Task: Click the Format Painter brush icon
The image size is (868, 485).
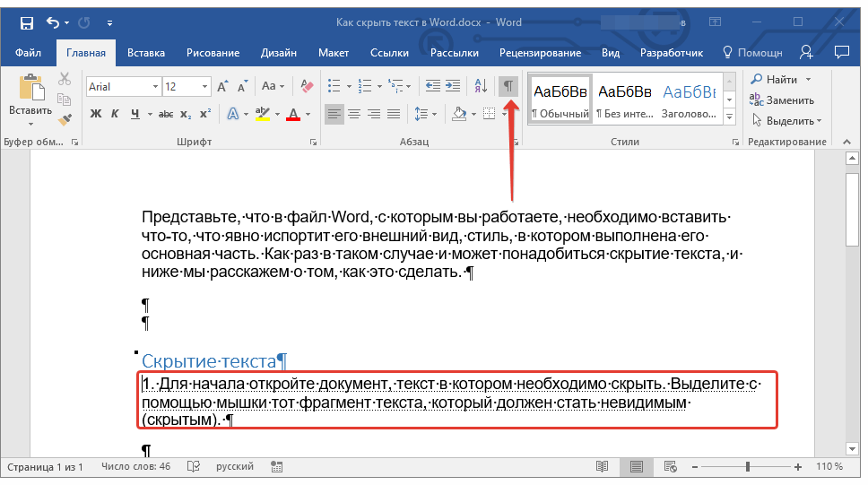Action: click(x=65, y=118)
